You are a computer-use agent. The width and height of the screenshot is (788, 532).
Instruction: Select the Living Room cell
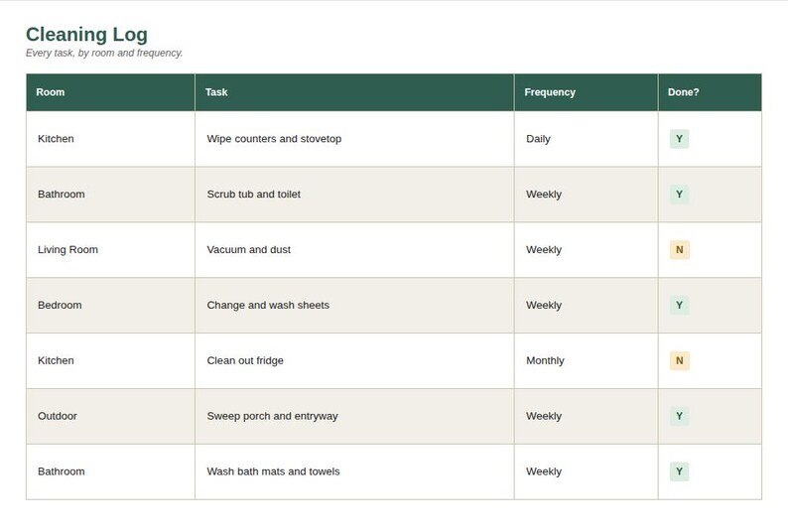point(110,250)
